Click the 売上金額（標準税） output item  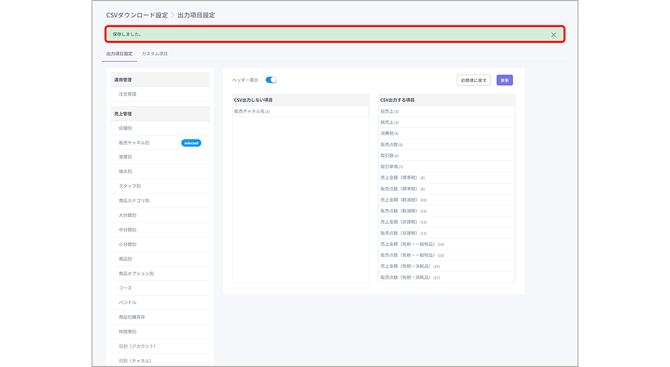pos(447,178)
